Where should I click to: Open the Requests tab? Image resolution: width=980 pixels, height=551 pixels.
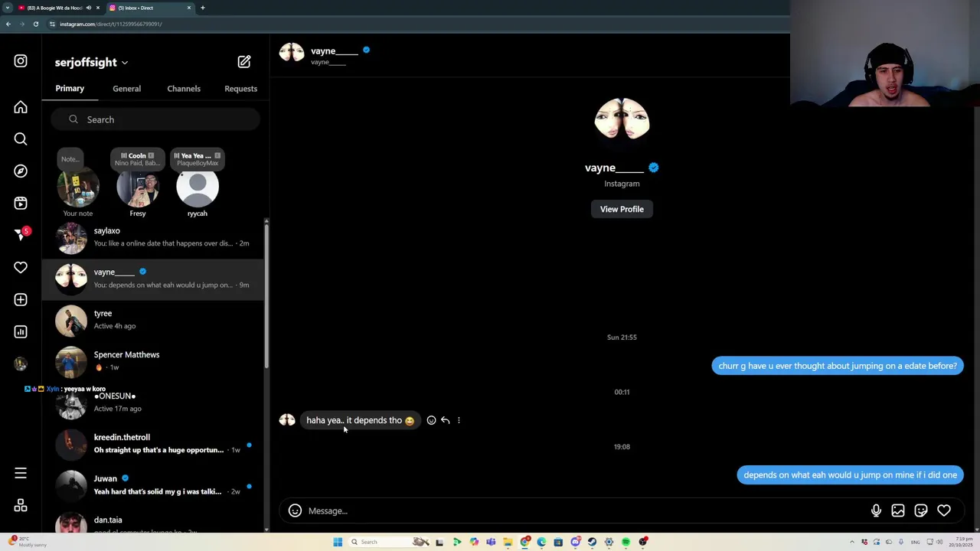pos(240,89)
